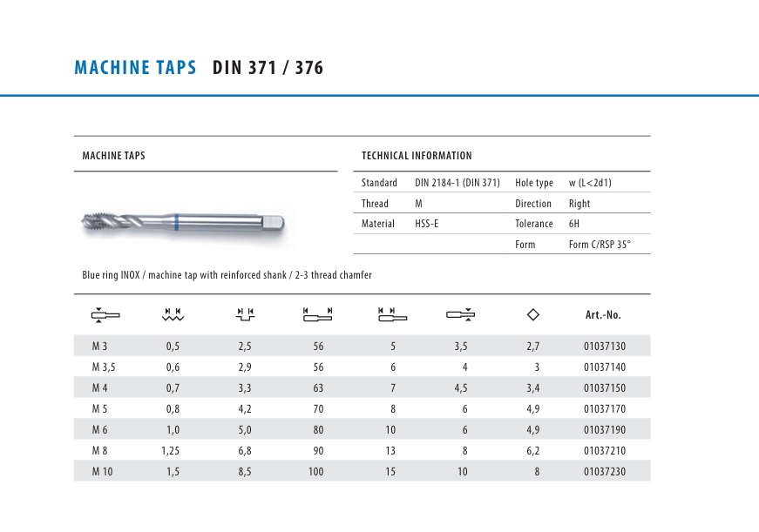Click the diamond square-drive icon
Screen dimensions: 759x532
click(x=533, y=314)
